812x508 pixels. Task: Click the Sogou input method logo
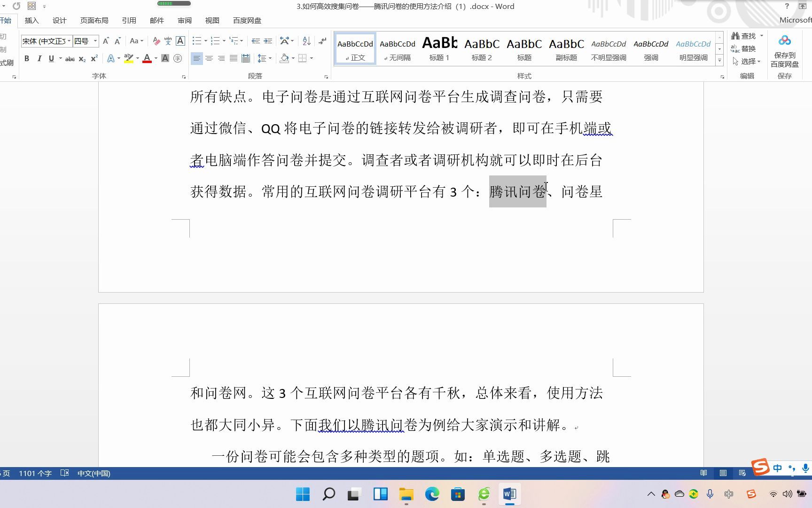tap(760, 467)
